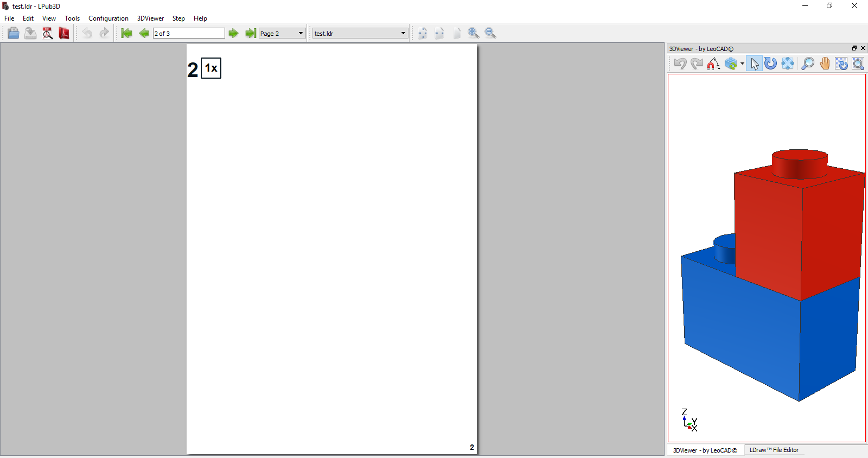Expand the rotate step brick dropdown arrow
The image size is (868, 458).
(742, 63)
